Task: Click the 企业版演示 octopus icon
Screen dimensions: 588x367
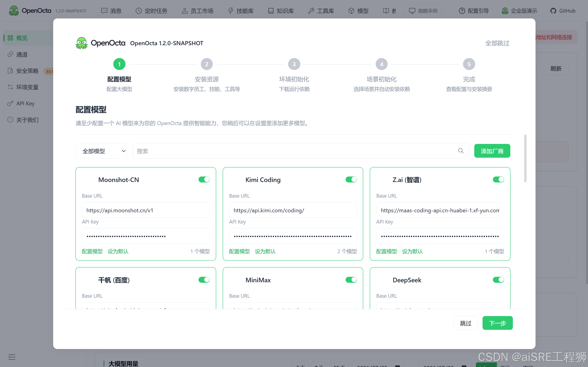Action: pos(505,11)
